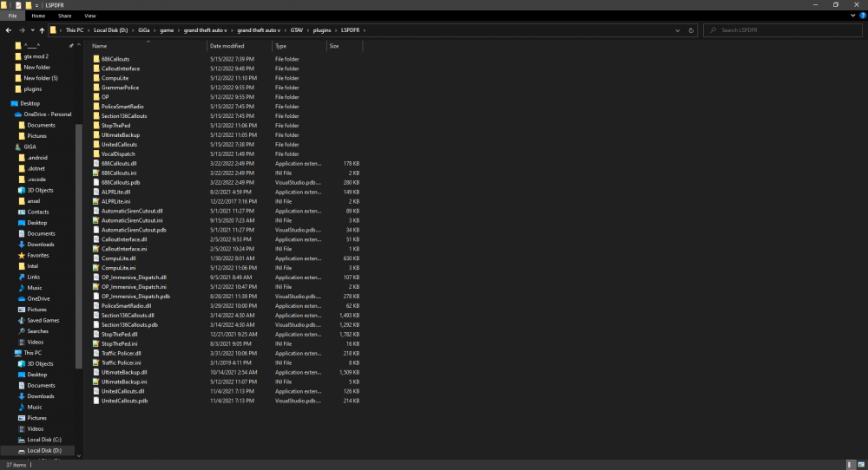Click the Search LSPDFR box
This screenshot has width=868, height=470.
click(x=782, y=30)
